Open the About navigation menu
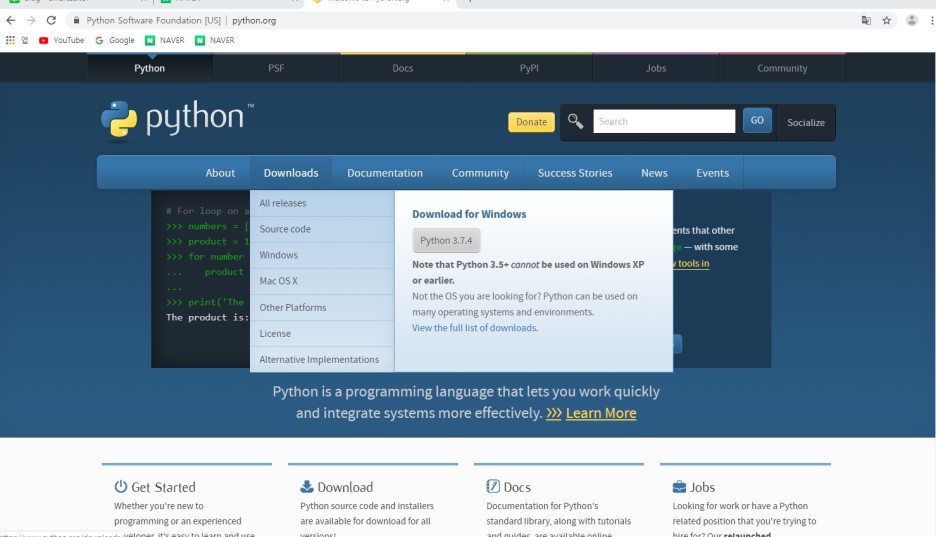This screenshot has width=936, height=537. (220, 173)
